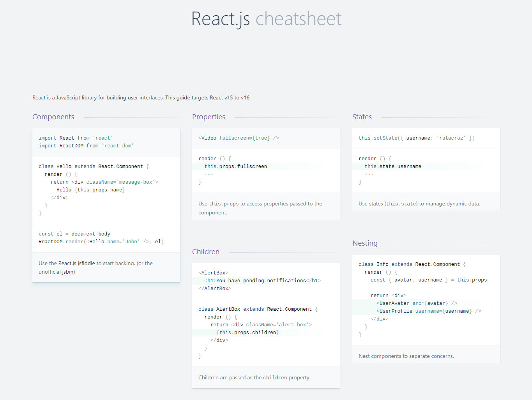The height and width of the screenshot is (400, 532).
Task: Click "Children are passed as the children property"
Action: (255, 377)
